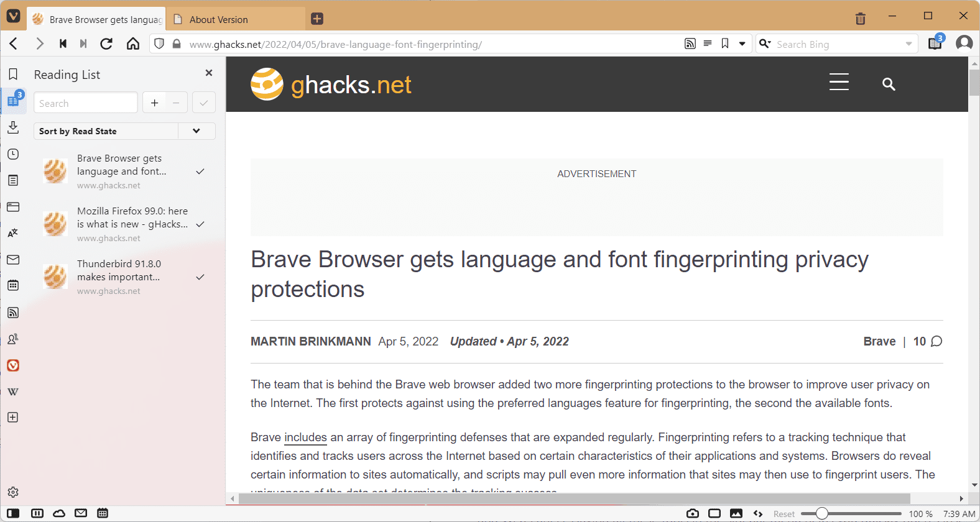Screen dimensions: 980x522
Task: Open the Bookmarks panel
Action: click(x=13, y=75)
